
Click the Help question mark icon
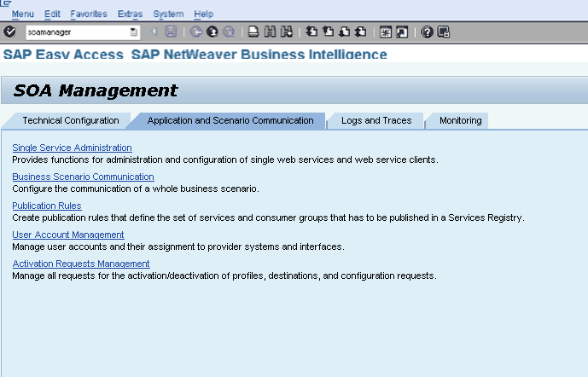tap(427, 32)
